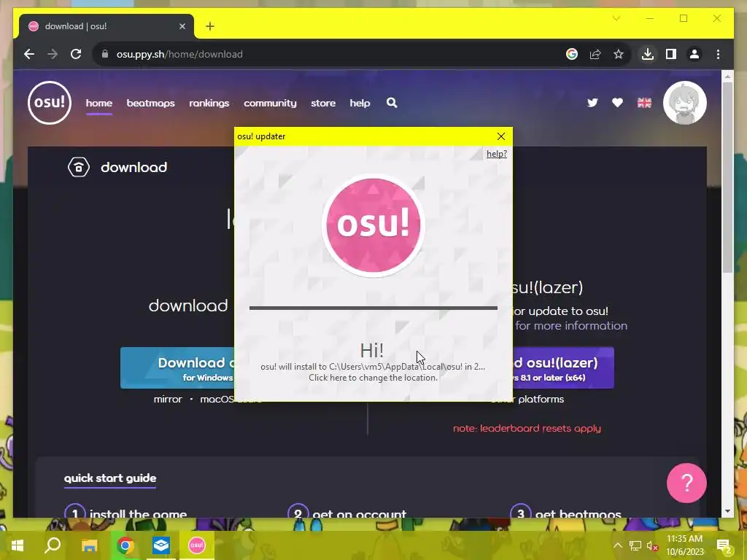The height and width of the screenshot is (560, 747).
Task: Open the community nav menu item
Action: 270,103
